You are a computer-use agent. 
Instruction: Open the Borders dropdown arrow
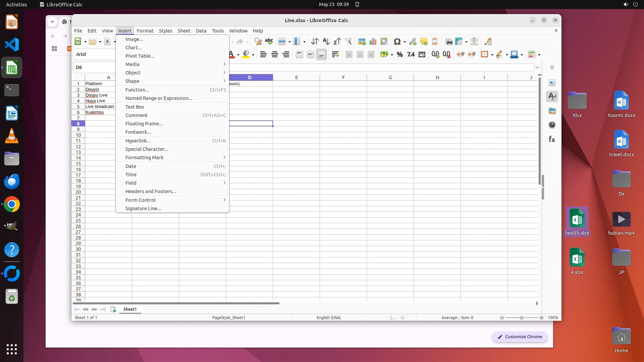click(492, 55)
